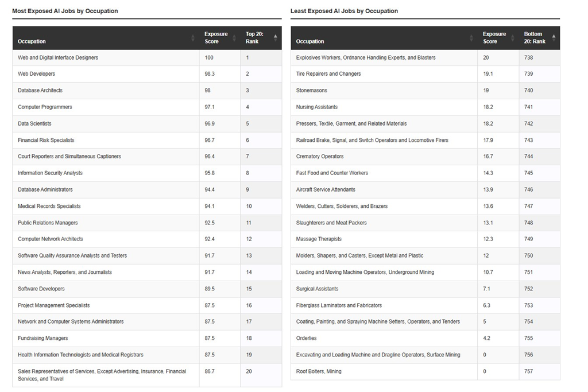Click the Bottom 20: Rank header text
Image resolution: width=588 pixels, height=392 pixels.
coord(535,38)
